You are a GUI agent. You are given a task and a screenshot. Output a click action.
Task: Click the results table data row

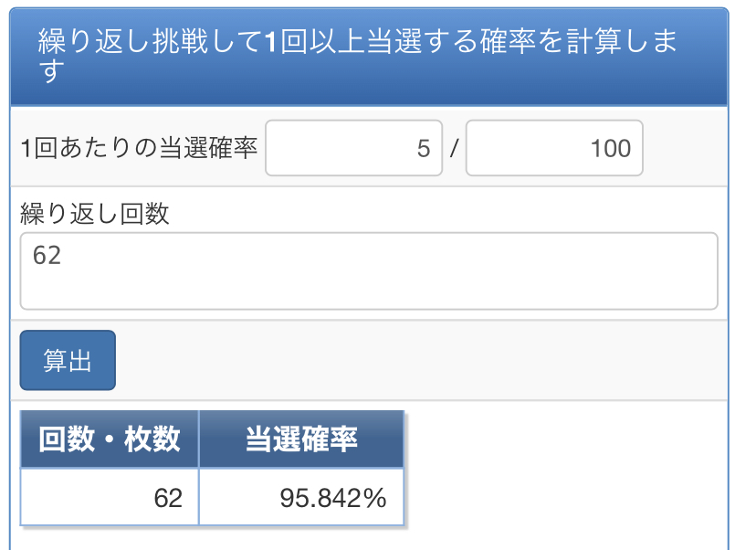(x=212, y=498)
